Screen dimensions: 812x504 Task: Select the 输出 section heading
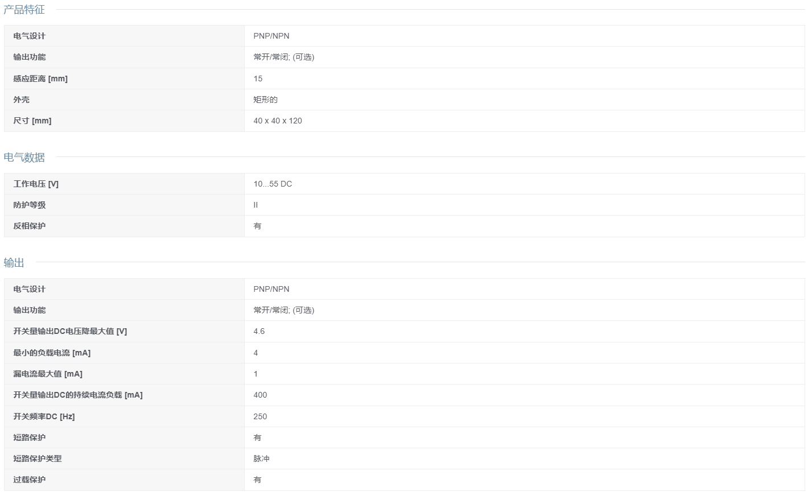(x=14, y=263)
